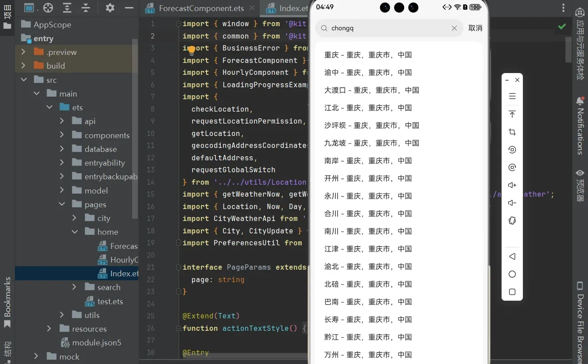Expand the api folder
Image resolution: width=588 pixels, height=364 pixels.
[x=62, y=121]
